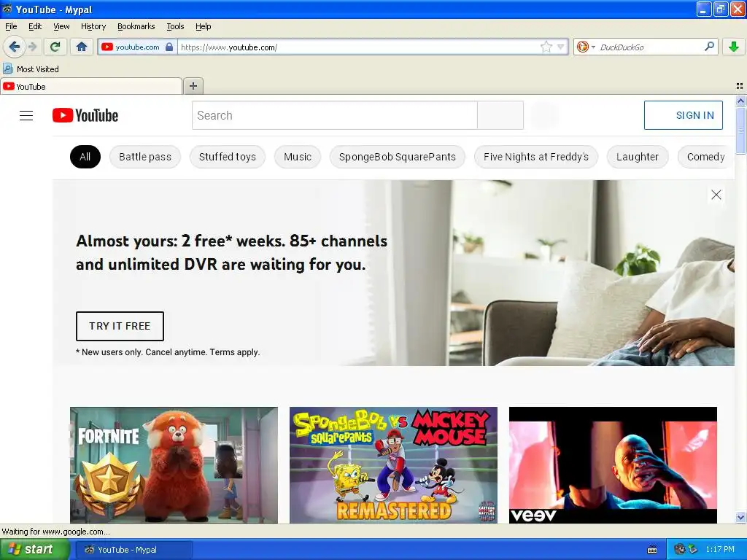Select the All filter chip

(85, 157)
